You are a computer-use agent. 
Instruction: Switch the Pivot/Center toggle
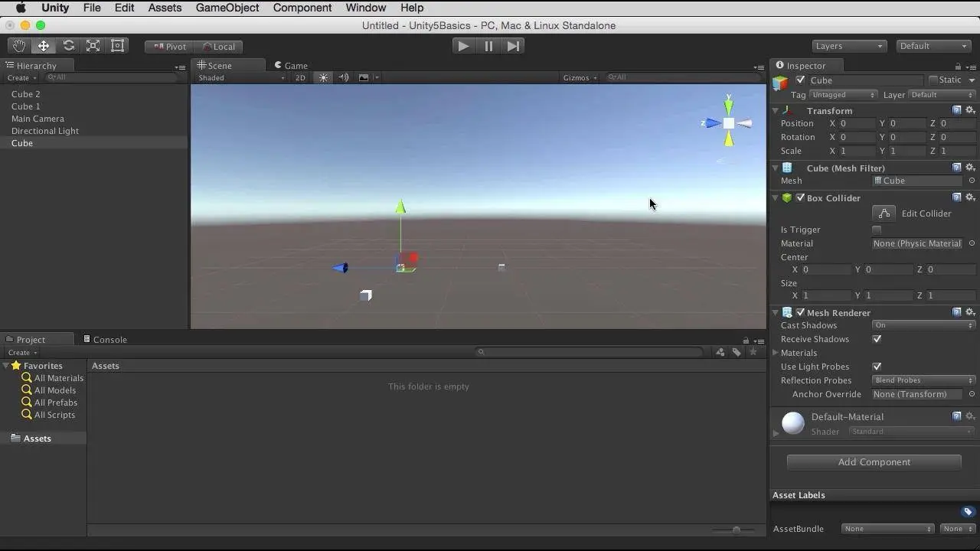pos(169,47)
